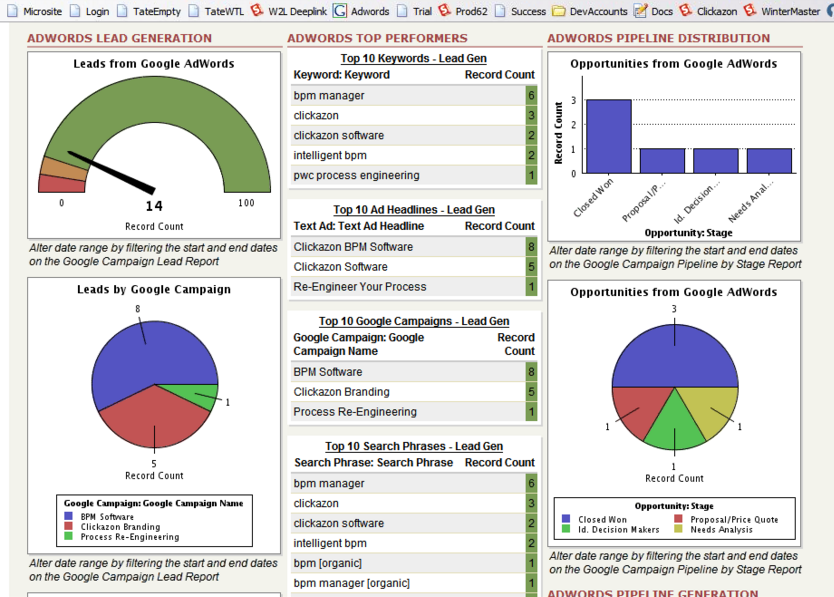834x597 pixels.
Task: Click the Closed Won bar in the chart
Action: pyautogui.click(x=609, y=136)
